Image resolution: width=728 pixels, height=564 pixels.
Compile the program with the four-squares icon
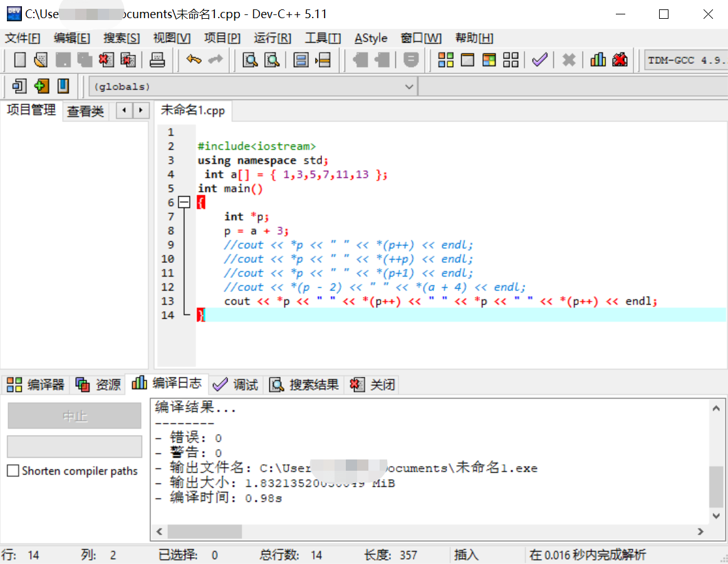coord(445,60)
